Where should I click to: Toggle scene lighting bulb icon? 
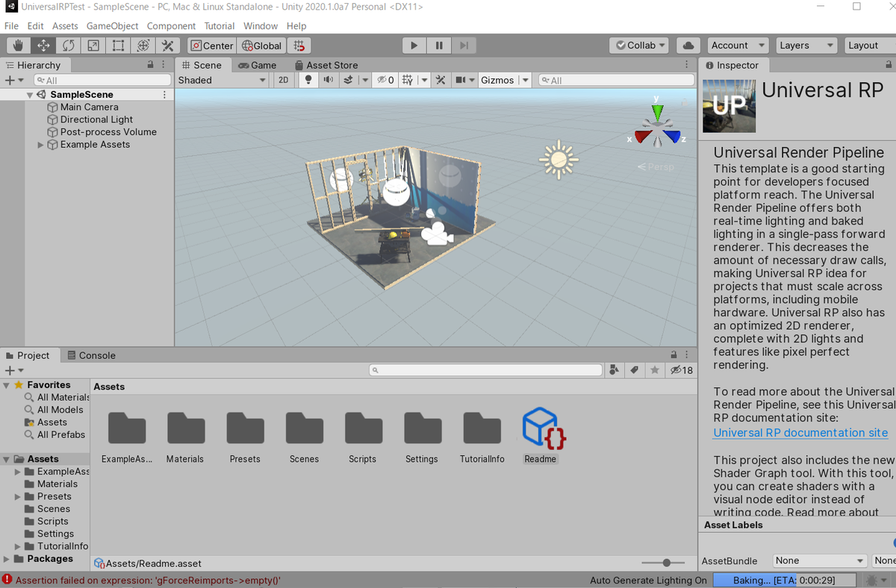pos(308,80)
